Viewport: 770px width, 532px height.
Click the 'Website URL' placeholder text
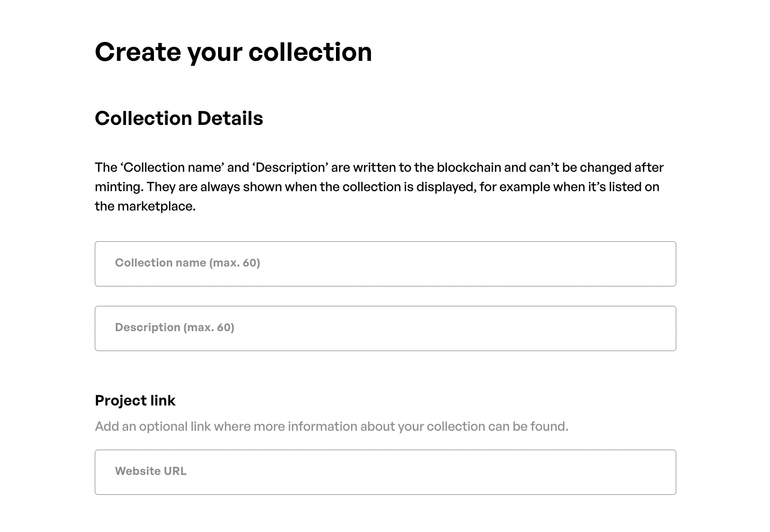[x=151, y=471]
